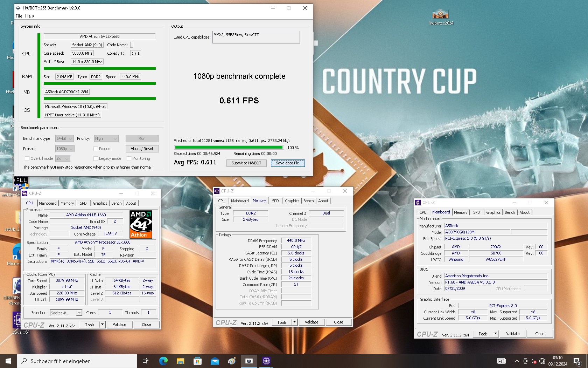Click the AMD Athlon 64 logo in CPU-Z

click(x=141, y=224)
